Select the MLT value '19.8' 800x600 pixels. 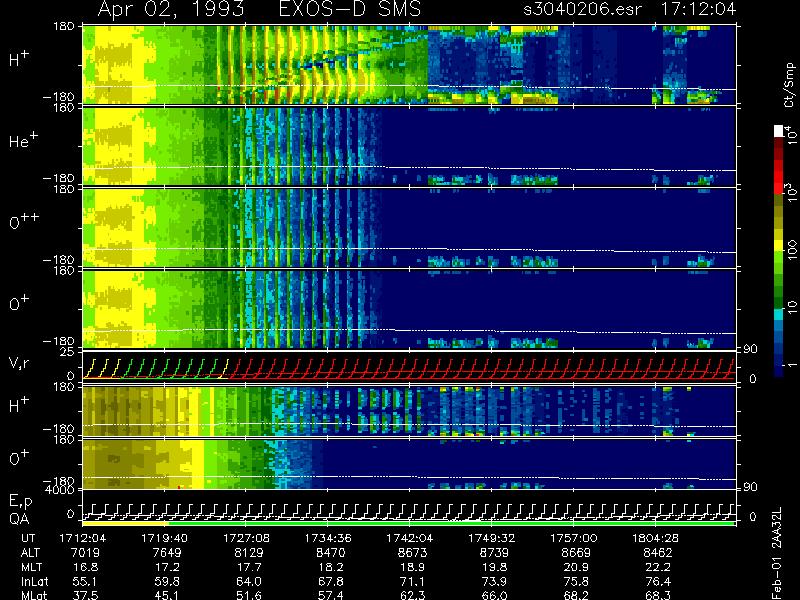point(494,567)
